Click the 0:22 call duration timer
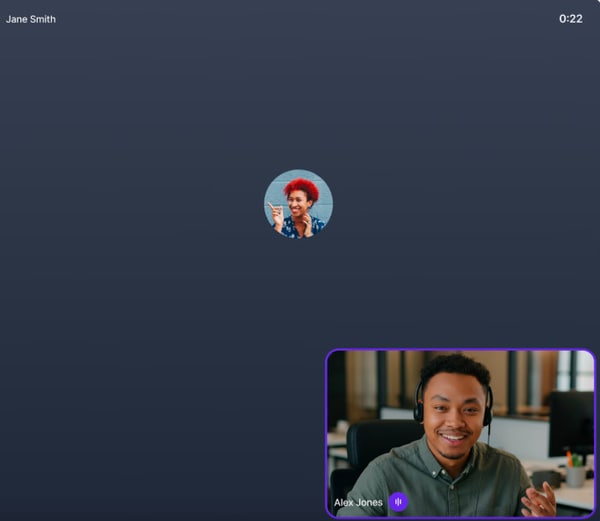600x521 pixels. [x=571, y=19]
